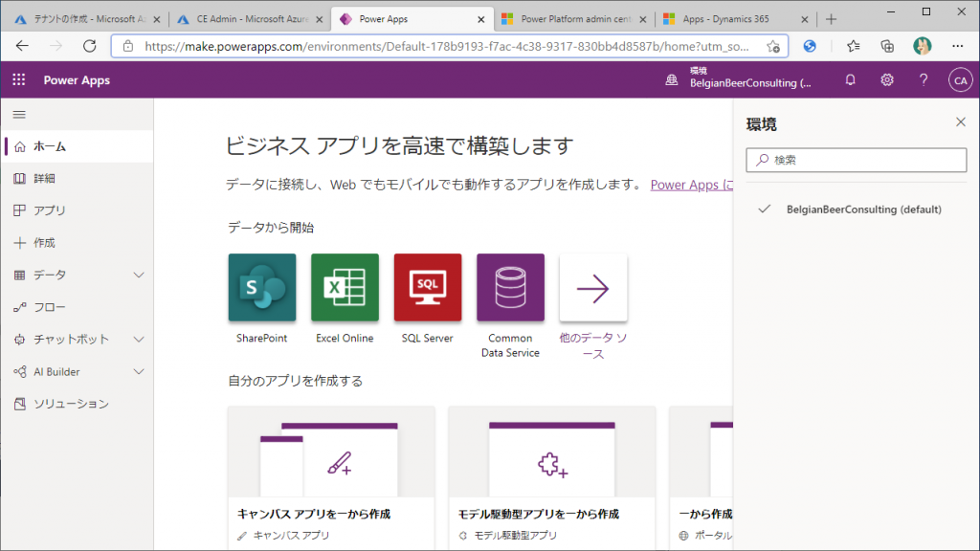Screen dimensions: 980x551
Task: Click the ホーム house icon
Action: (x=20, y=146)
